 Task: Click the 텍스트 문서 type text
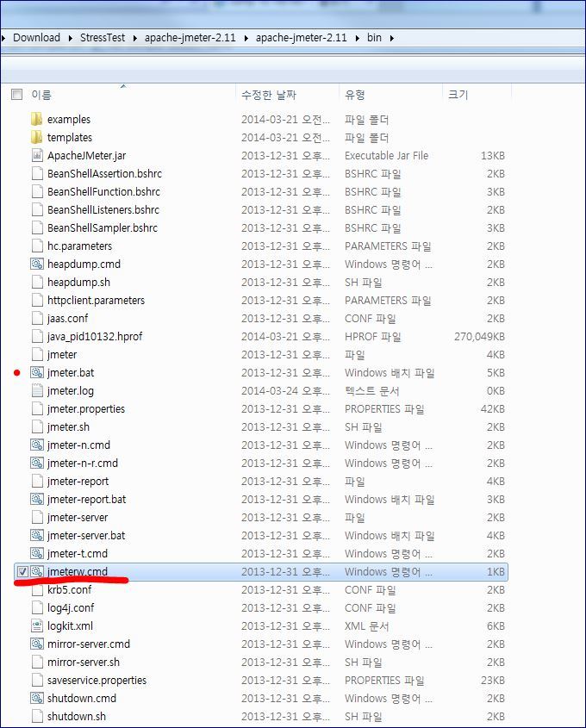point(372,391)
